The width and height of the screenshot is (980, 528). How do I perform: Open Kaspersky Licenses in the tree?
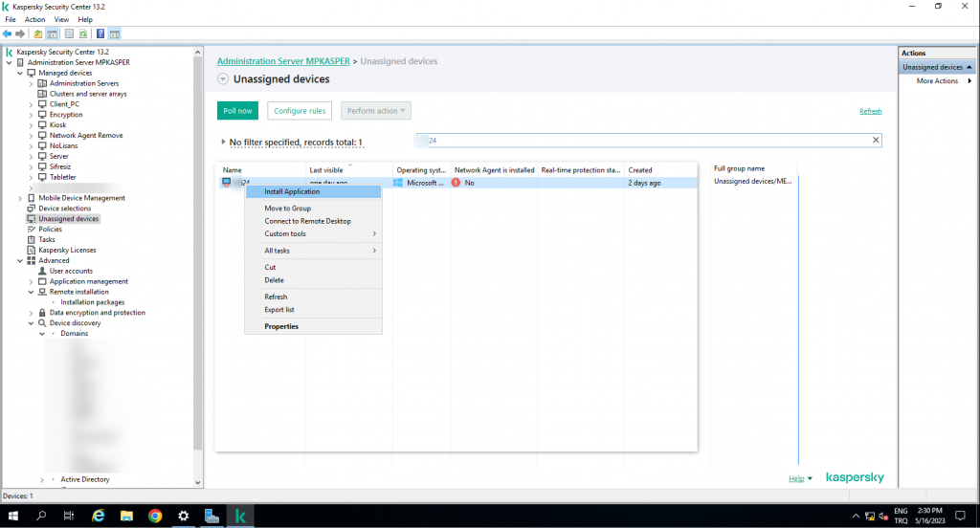[67, 251]
